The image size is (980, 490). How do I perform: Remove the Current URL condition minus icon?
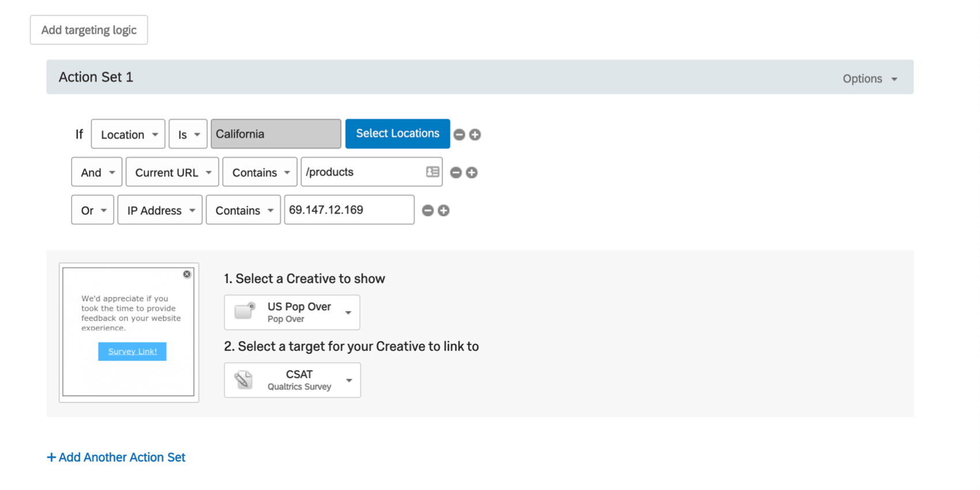click(455, 172)
